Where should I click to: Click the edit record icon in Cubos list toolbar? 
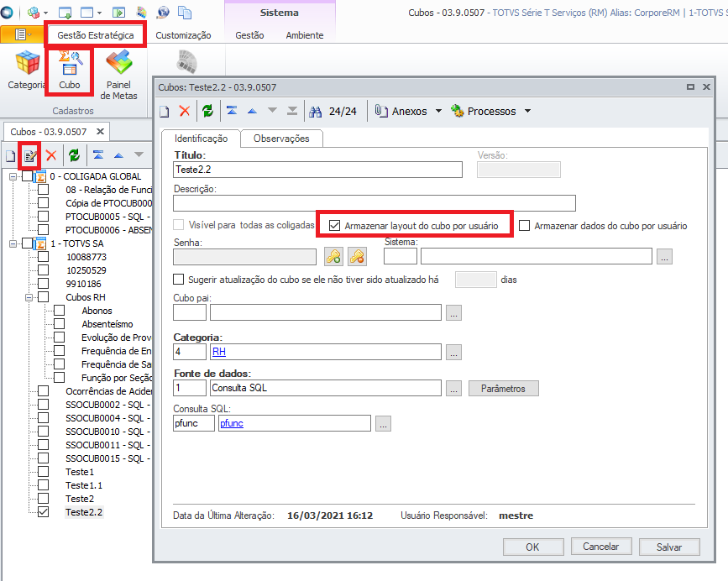(x=30, y=155)
